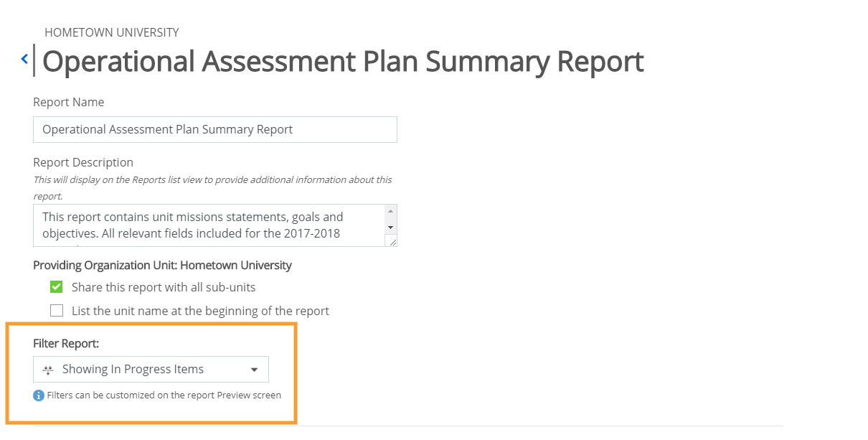Screen dimensions: 868x440
Task: Click the filter icon inside Filter Report box
Action: (48, 370)
